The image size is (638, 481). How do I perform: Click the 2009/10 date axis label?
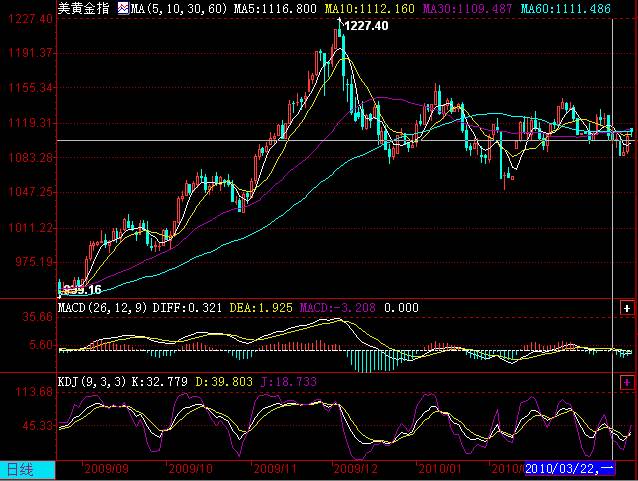point(190,469)
